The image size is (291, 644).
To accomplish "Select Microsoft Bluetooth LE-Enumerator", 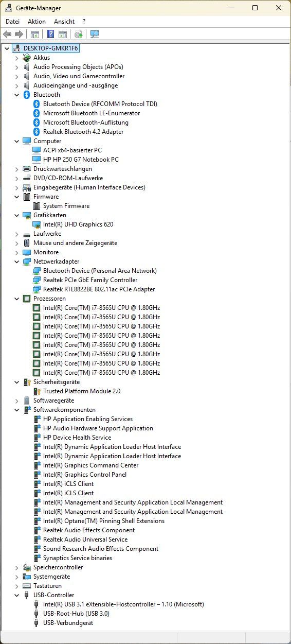I will 92,113.
